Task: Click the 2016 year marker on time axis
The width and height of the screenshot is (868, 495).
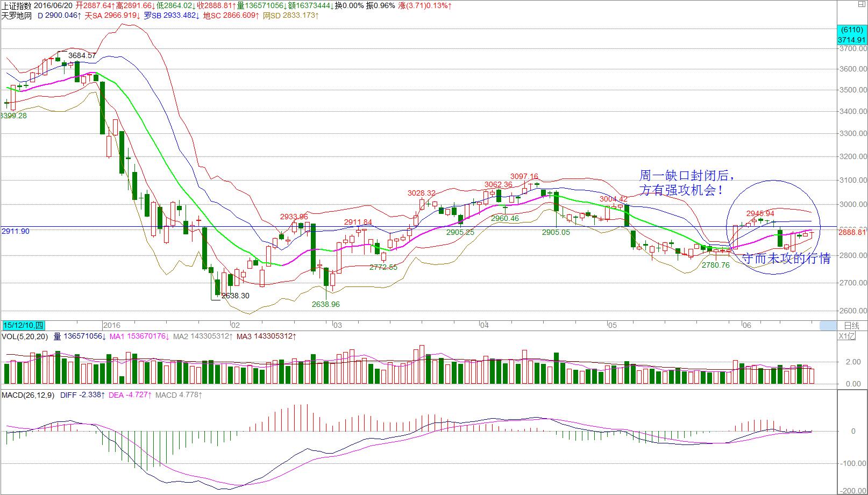Action: [x=111, y=325]
